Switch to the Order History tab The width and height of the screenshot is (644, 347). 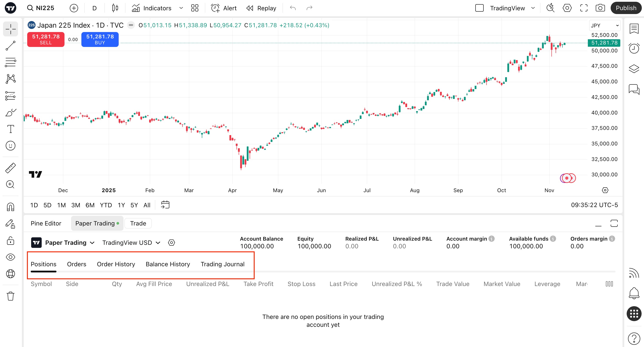point(116,264)
